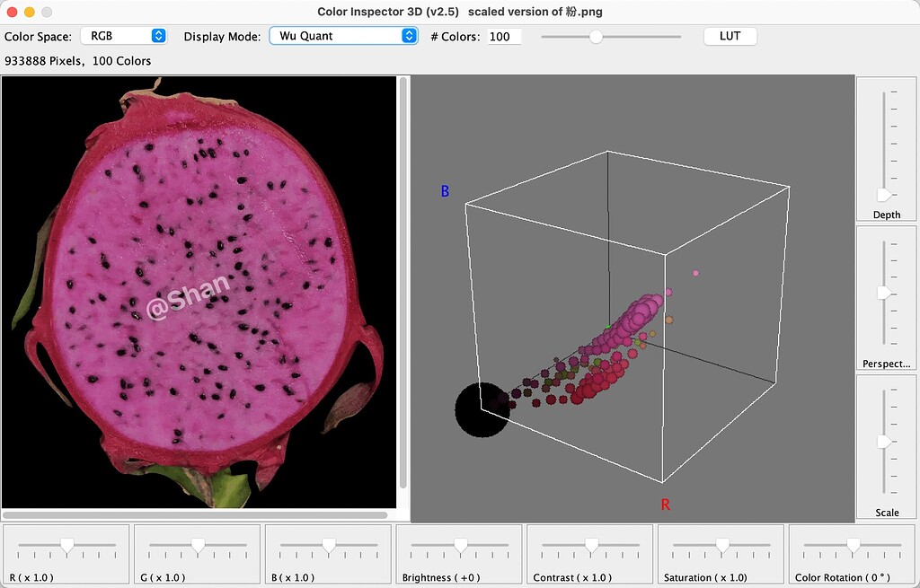The width and height of the screenshot is (920, 588).
Task: Move the color count slider near LUT
Action: pyautogui.click(x=597, y=37)
